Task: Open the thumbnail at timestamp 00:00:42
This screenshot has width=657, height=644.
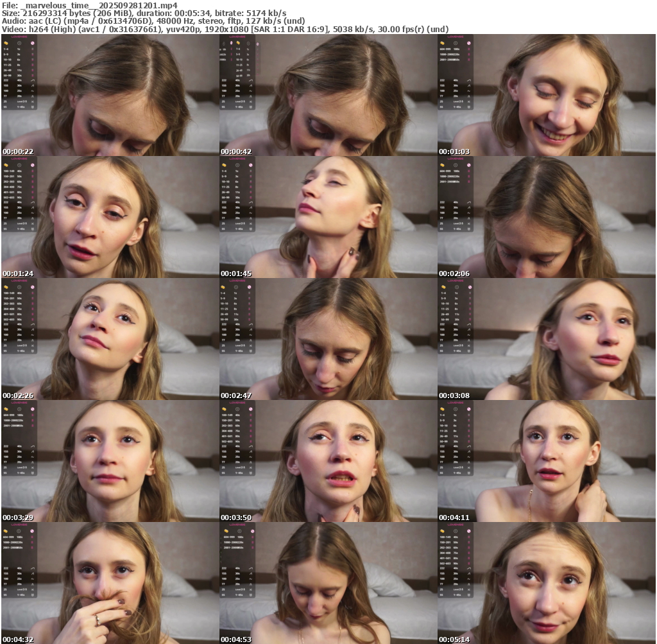Action: (x=327, y=95)
